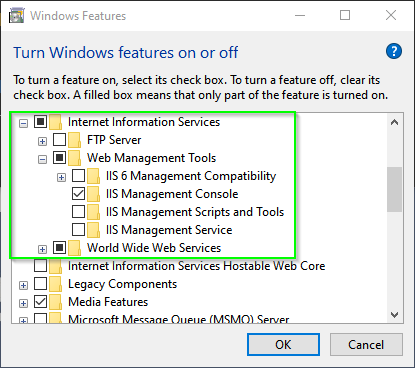This screenshot has width=415, height=368.
Task: Enable IIS Management Scripts and Tools checkbox
Action: 78,212
